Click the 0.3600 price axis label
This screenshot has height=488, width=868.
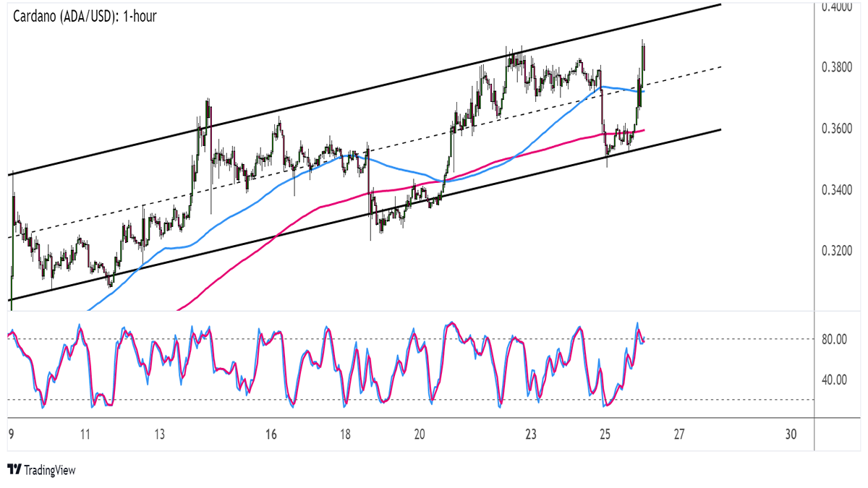click(838, 129)
